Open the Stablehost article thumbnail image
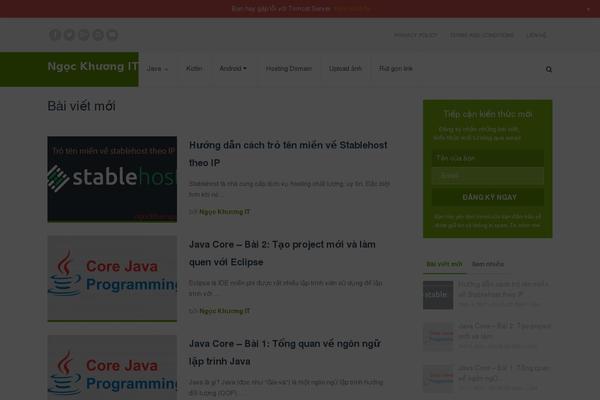Image resolution: width=600 pixels, height=400 pixels. 112,179
